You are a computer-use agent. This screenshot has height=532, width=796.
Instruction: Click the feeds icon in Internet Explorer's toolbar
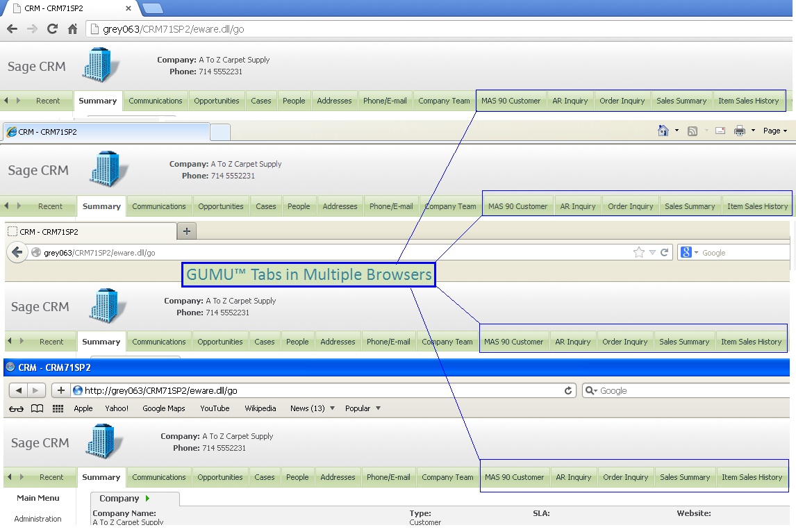point(693,131)
